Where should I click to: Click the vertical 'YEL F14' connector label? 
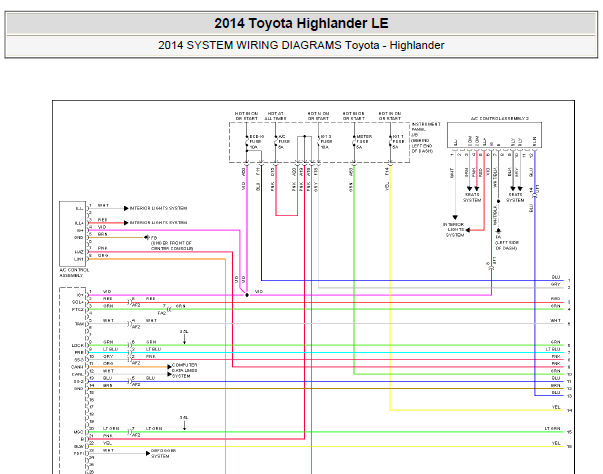point(387,179)
